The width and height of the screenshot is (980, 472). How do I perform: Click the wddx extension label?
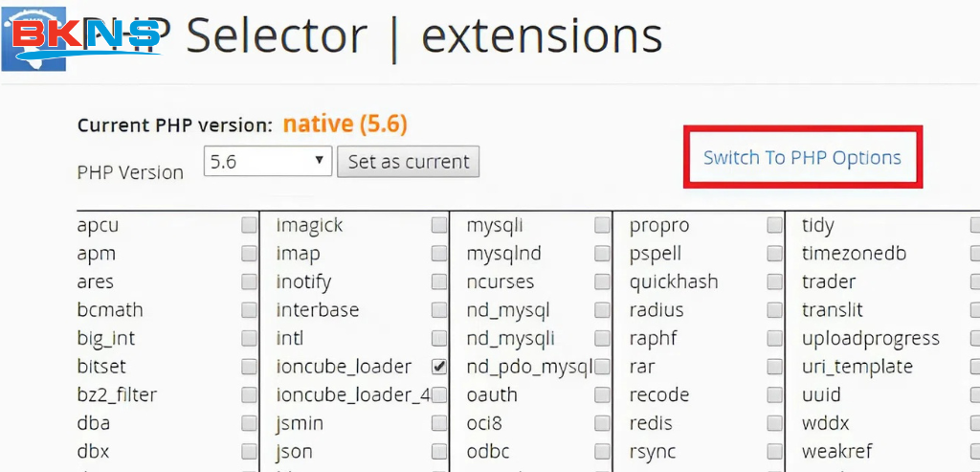tap(826, 423)
